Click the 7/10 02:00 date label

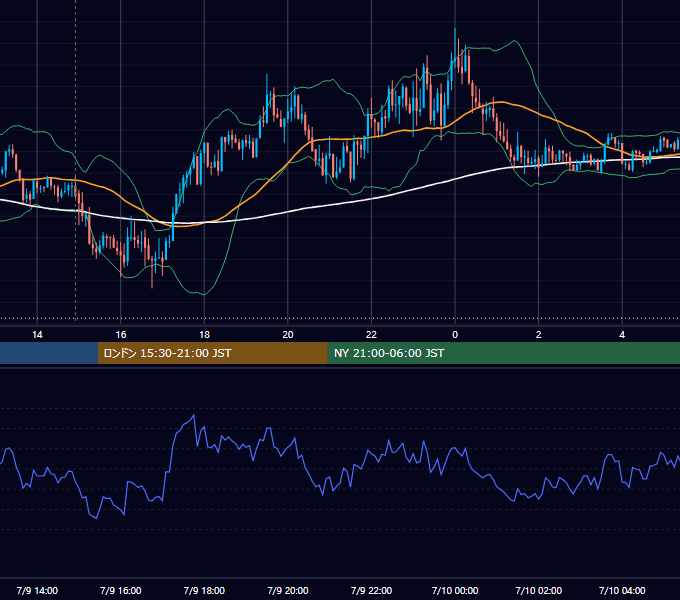click(539, 590)
